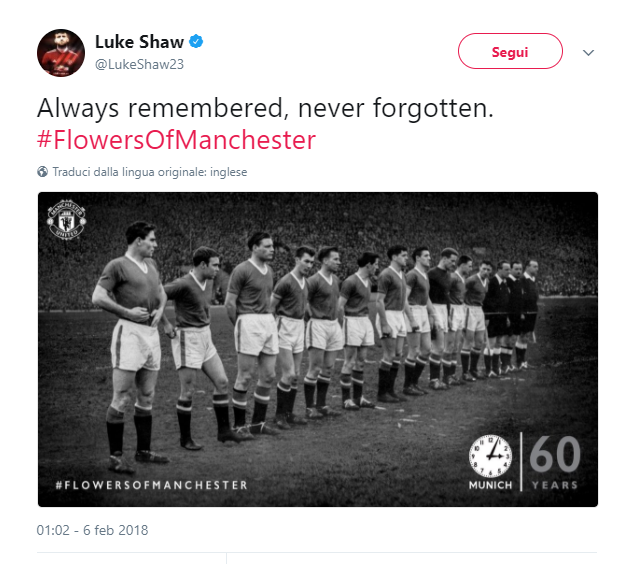Screen dimensions: 635x564
Task: Click the globe icon beside the translate text
Action: [42, 172]
